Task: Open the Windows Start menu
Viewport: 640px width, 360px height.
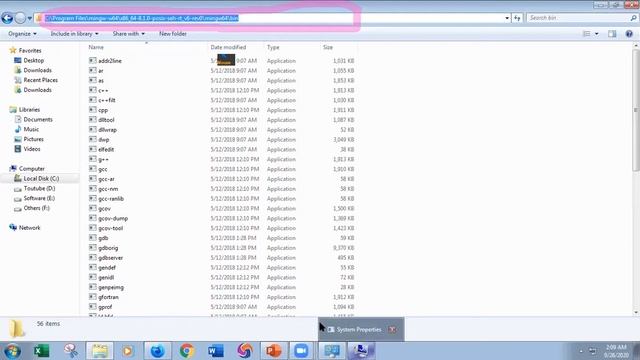Action: (12, 351)
